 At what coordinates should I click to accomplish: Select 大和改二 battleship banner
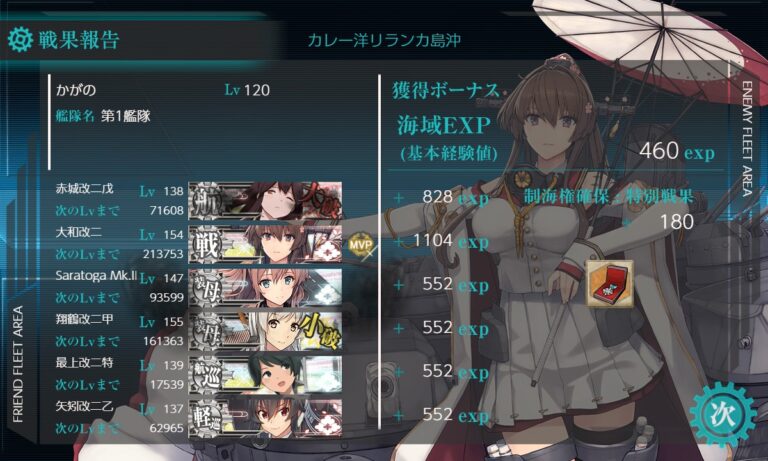coord(265,244)
